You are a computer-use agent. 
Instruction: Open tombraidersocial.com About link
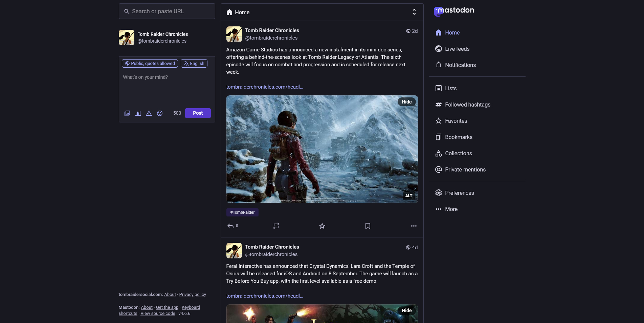[x=170, y=295]
